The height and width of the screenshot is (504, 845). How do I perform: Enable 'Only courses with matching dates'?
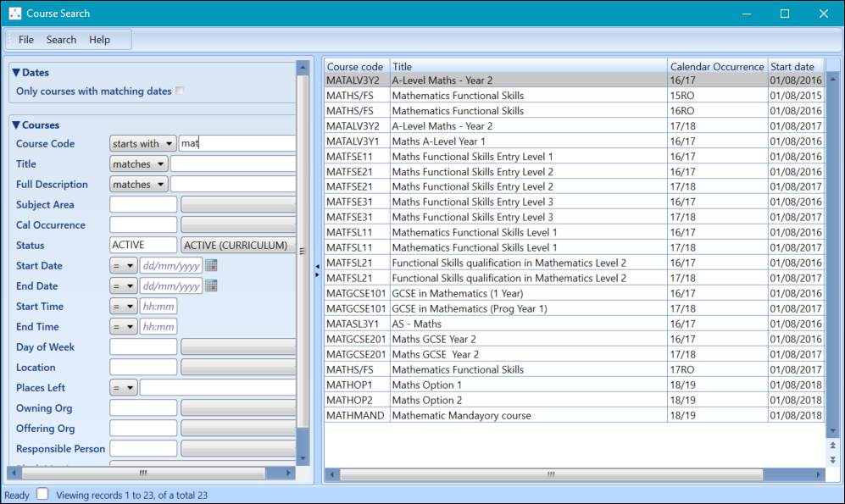(x=180, y=91)
